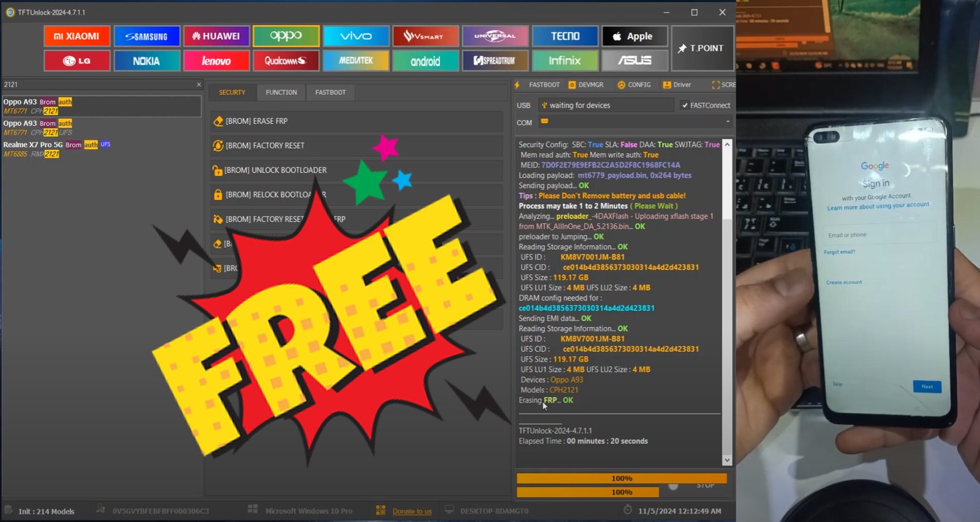Choose the Infinix brand button
The width and height of the screenshot is (980, 522).
click(565, 61)
